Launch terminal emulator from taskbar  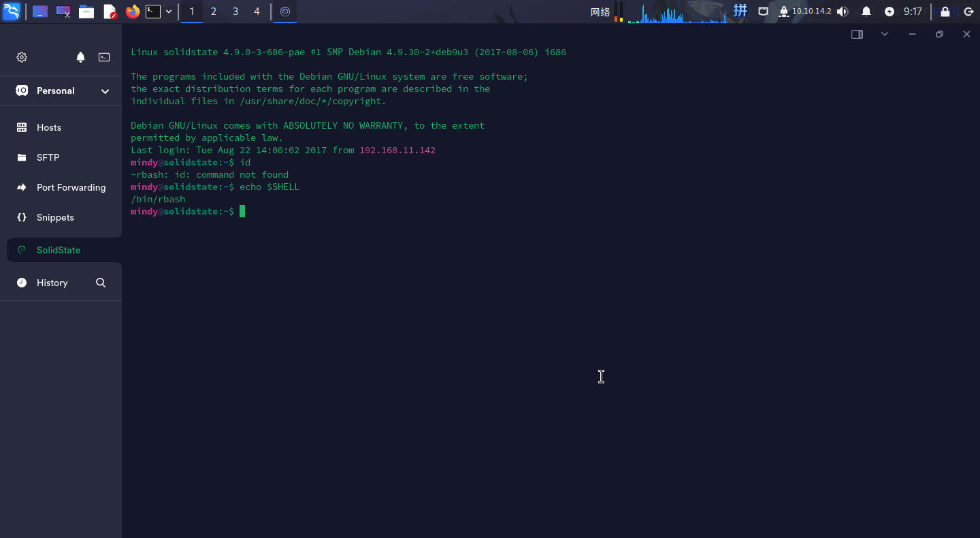153,12
